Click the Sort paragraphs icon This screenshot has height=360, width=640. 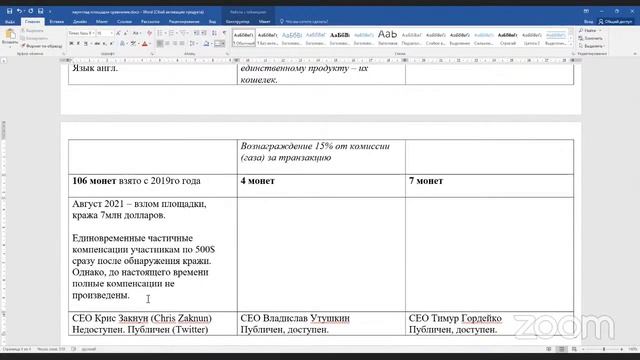214,33
